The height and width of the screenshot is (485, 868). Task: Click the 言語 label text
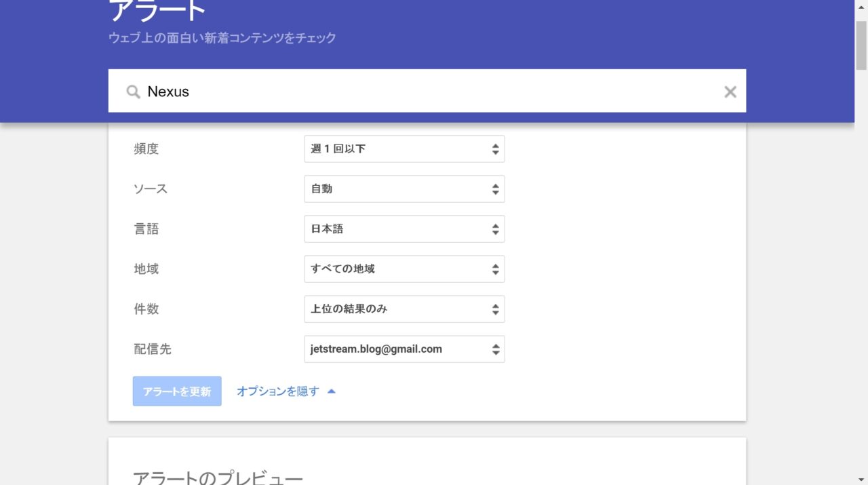click(146, 229)
